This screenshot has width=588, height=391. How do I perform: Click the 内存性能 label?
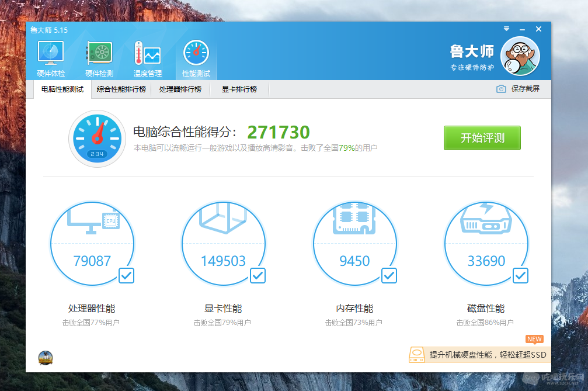355,309
